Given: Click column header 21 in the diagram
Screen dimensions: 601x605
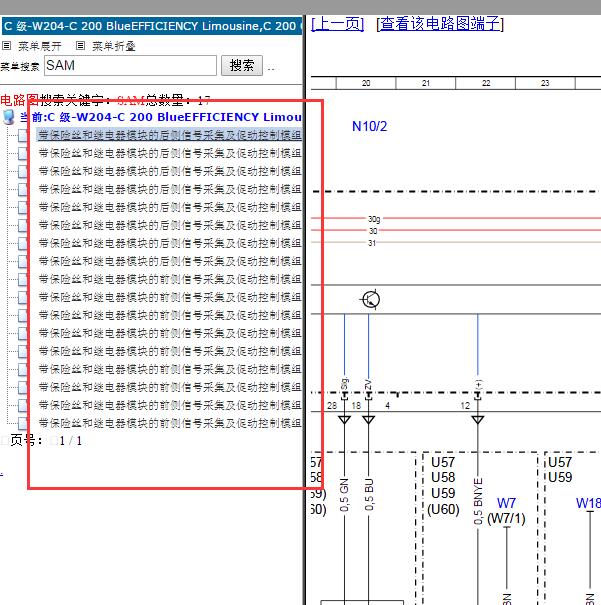Looking at the screenshot, I should click(425, 83).
